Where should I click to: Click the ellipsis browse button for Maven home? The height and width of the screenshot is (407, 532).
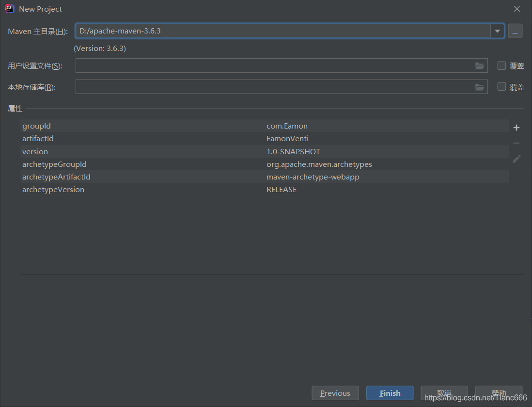point(515,31)
